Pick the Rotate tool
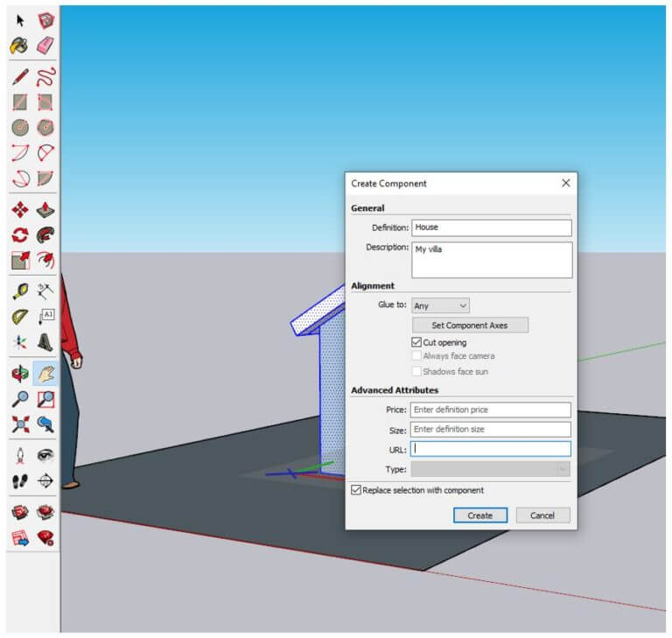 click(20, 235)
